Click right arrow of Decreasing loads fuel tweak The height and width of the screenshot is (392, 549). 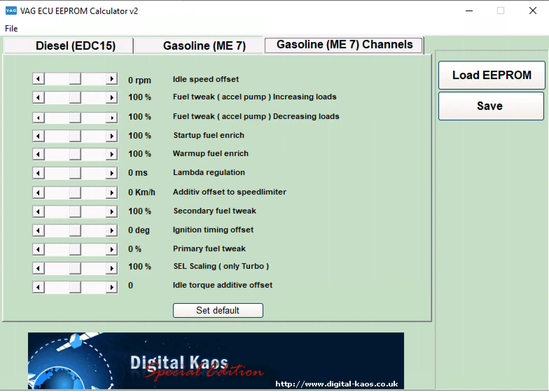[111, 118]
